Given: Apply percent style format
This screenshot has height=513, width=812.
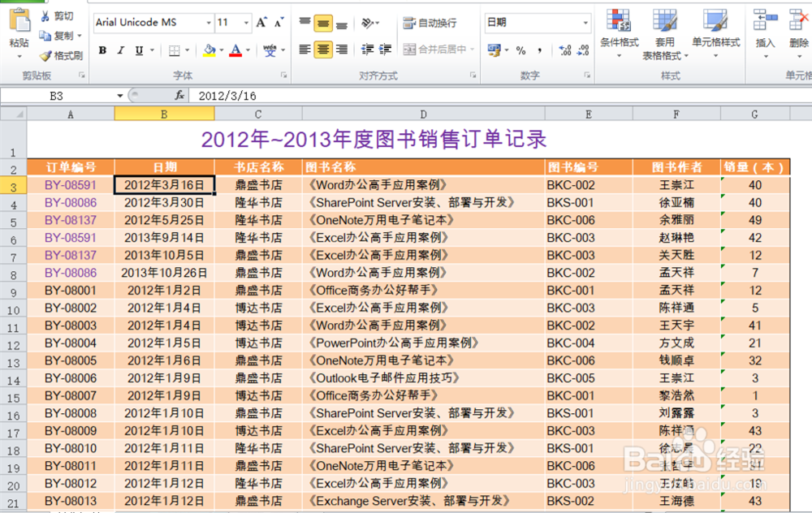Looking at the screenshot, I should pos(521,50).
